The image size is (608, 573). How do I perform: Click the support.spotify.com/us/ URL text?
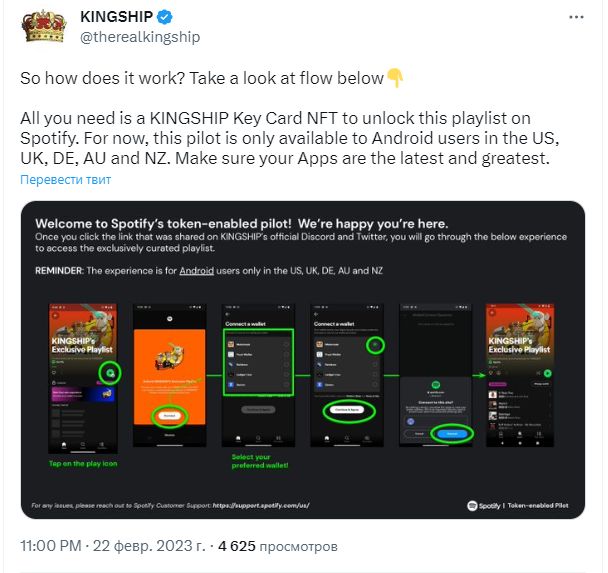tap(261, 505)
